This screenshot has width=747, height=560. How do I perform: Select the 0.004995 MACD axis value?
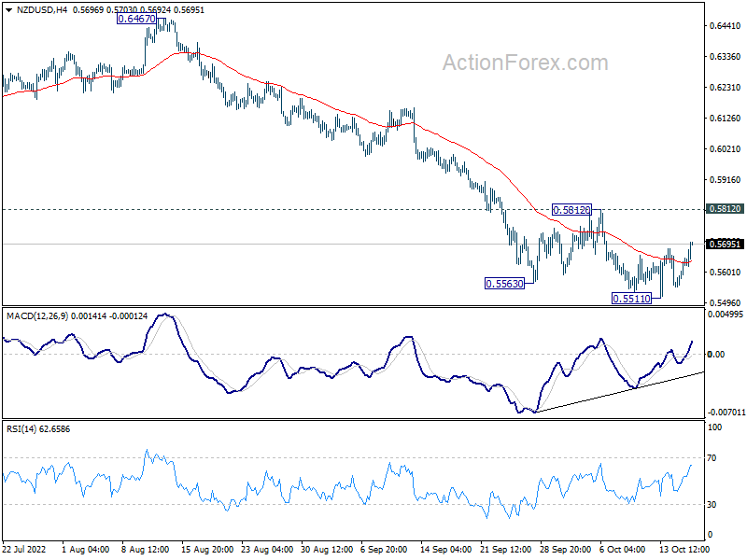click(726, 315)
